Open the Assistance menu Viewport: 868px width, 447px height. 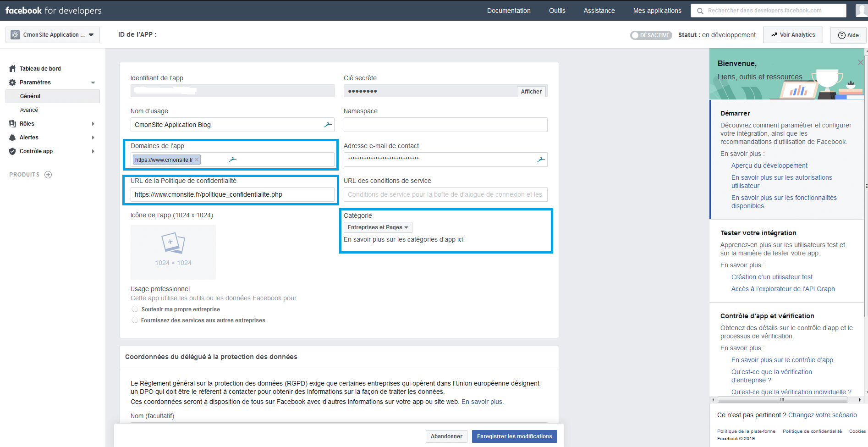[599, 11]
